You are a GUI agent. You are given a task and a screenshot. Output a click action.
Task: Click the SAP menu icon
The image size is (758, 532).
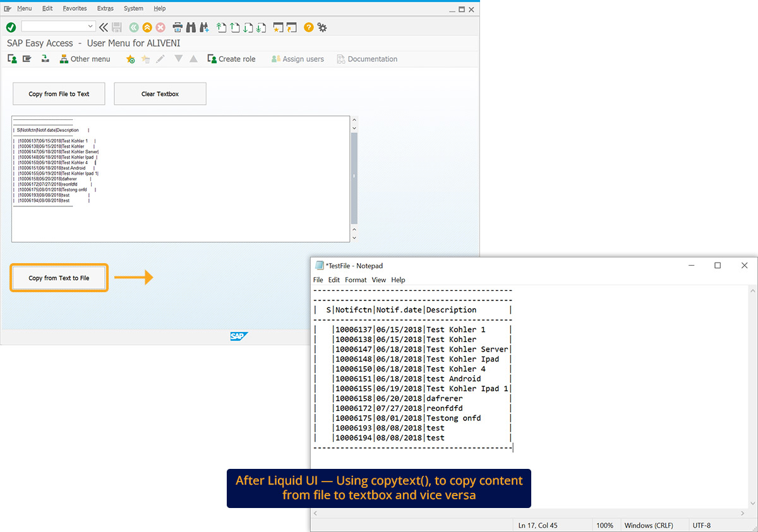pyautogui.click(x=27, y=59)
